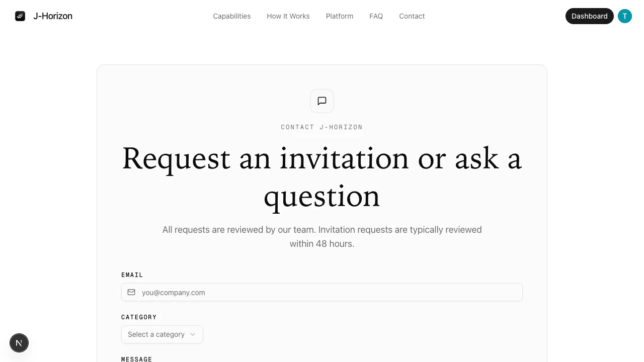
Task: Click inside the EMAIL input field
Action: pyautogui.click(x=322, y=292)
